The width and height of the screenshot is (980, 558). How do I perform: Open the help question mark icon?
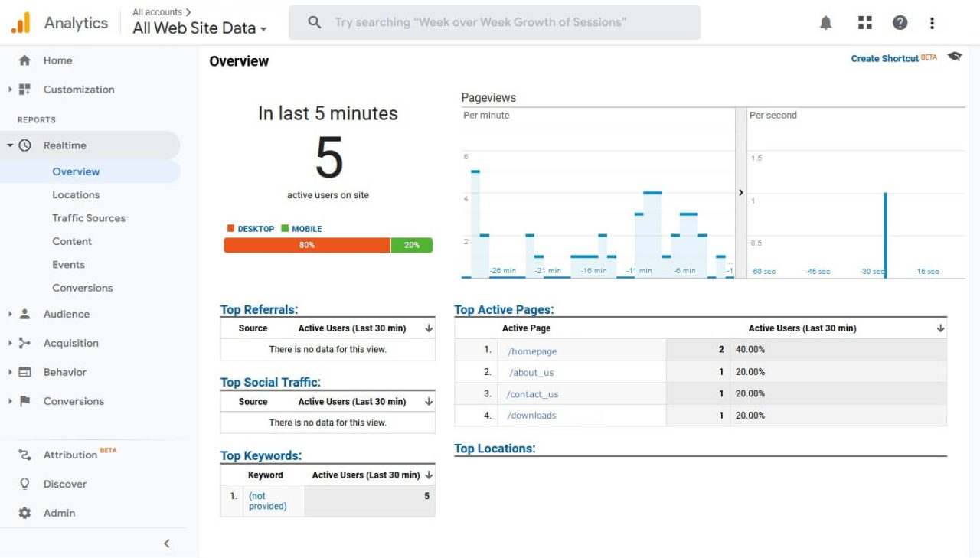pos(900,23)
